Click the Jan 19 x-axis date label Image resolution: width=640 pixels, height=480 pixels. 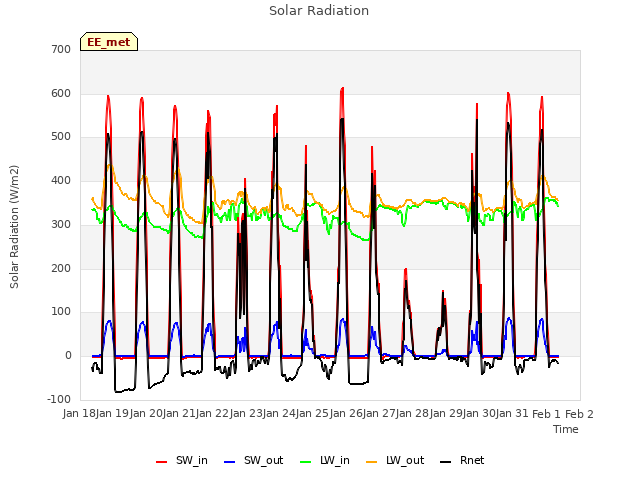click(x=113, y=414)
